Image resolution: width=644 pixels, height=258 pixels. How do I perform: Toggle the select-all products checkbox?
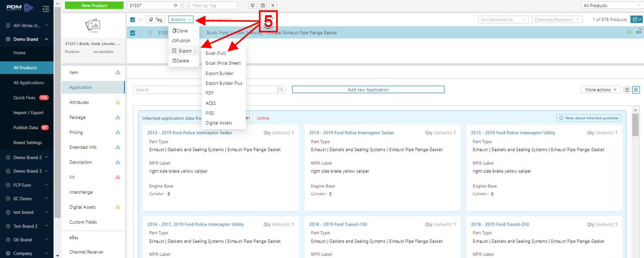tap(133, 20)
